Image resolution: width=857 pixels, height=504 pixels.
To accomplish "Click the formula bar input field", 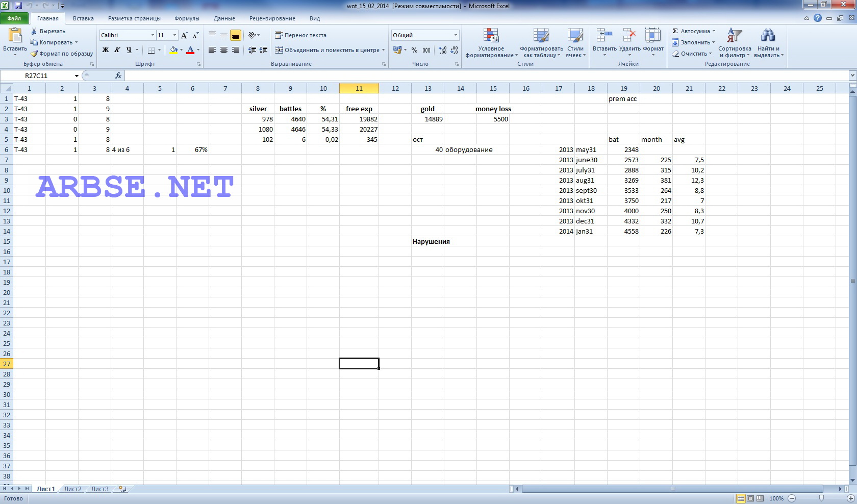I will pos(487,75).
